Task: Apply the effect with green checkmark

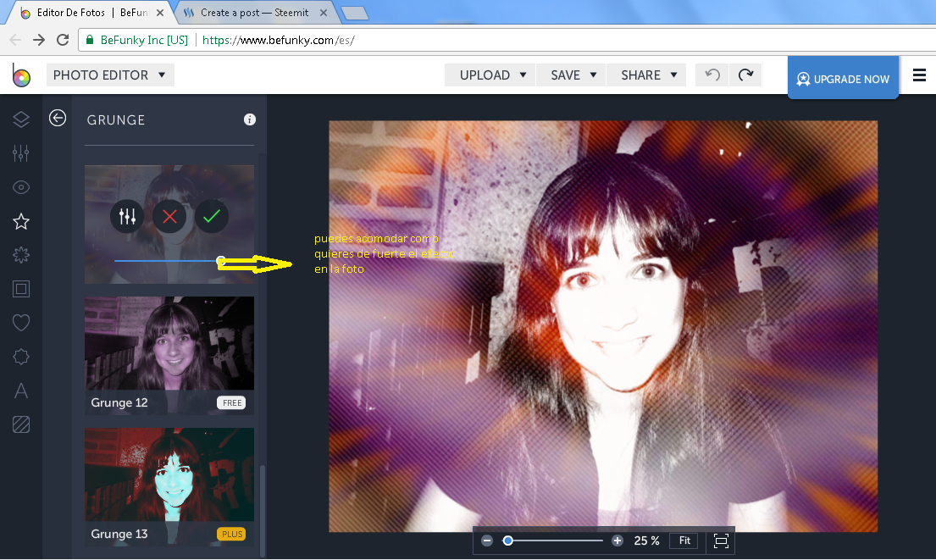Action: point(211,216)
